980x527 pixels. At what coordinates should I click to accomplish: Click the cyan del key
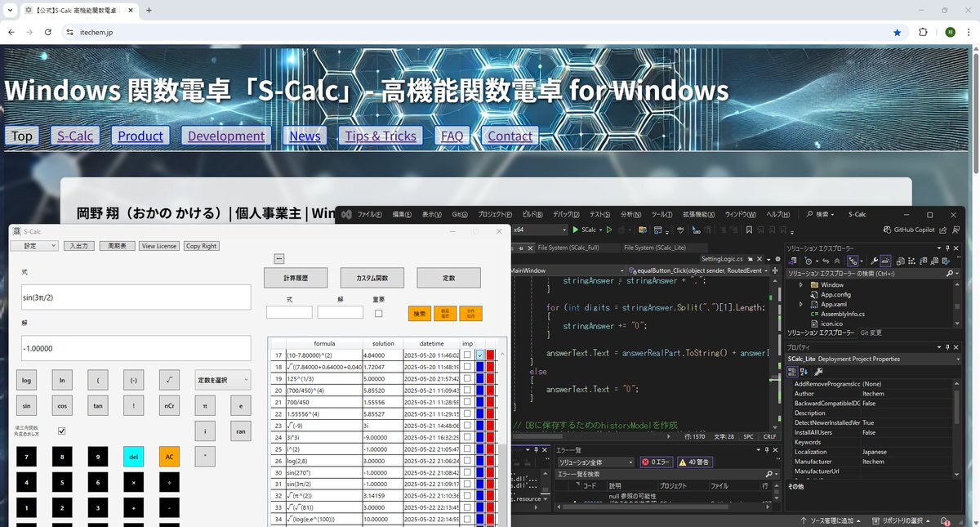[133, 457]
